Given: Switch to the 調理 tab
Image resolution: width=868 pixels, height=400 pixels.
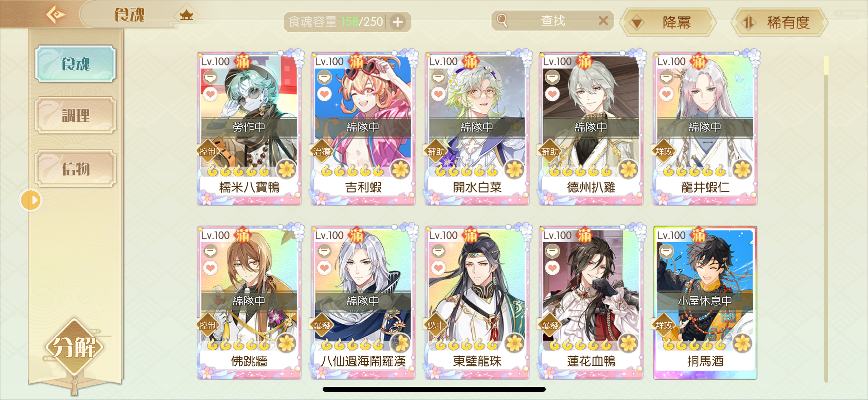Looking at the screenshot, I should pyautogui.click(x=75, y=115).
